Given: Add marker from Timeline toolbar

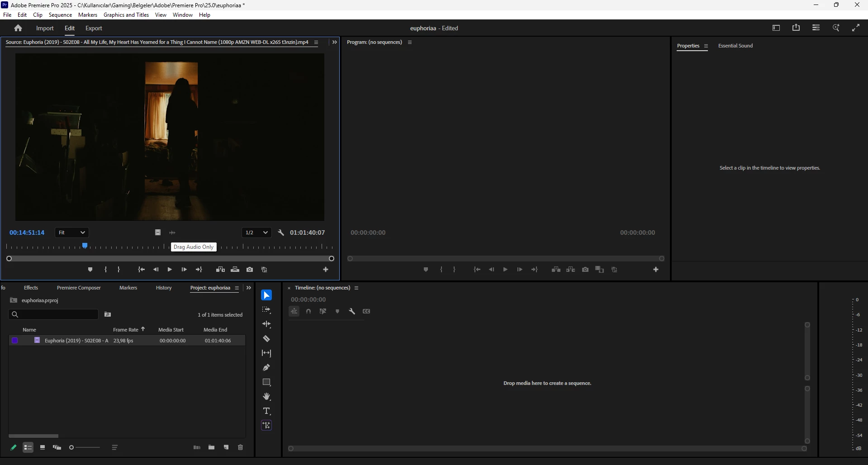Looking at the screenshot, I should tap(337, 311).
